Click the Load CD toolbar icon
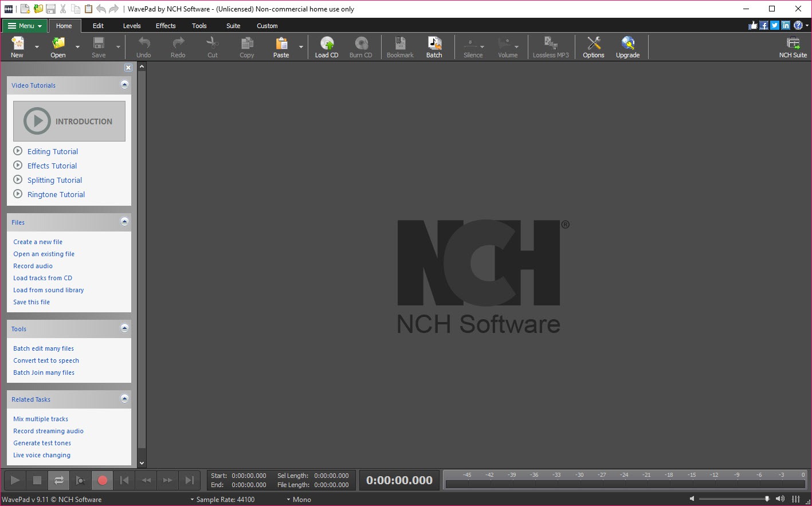This screenshot has height=506, width=812. coord(326,47)
